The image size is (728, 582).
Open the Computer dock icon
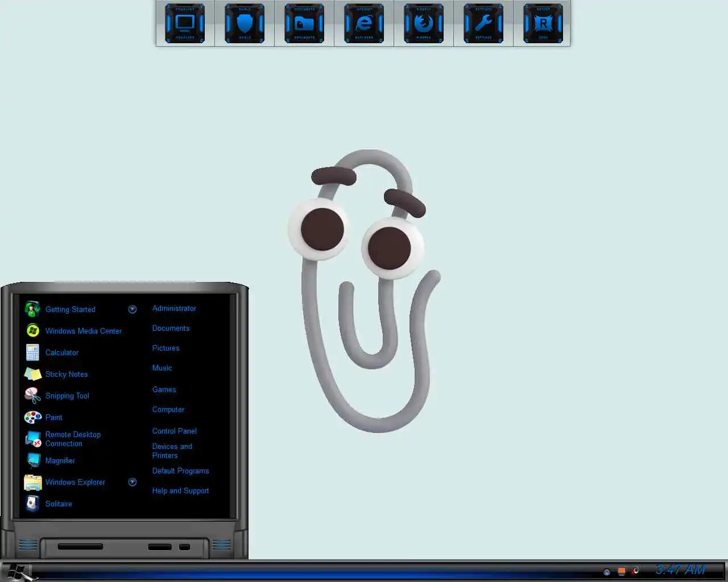point(185,23)
